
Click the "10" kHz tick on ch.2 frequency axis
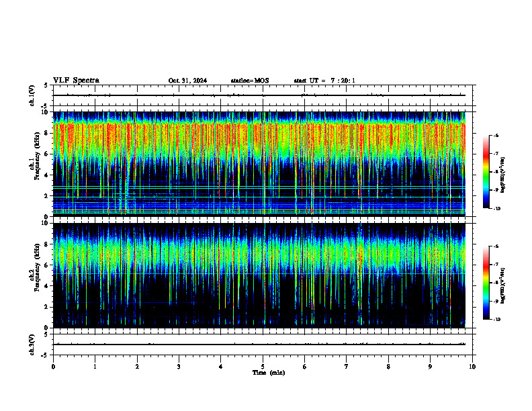[x=46, y=223]
